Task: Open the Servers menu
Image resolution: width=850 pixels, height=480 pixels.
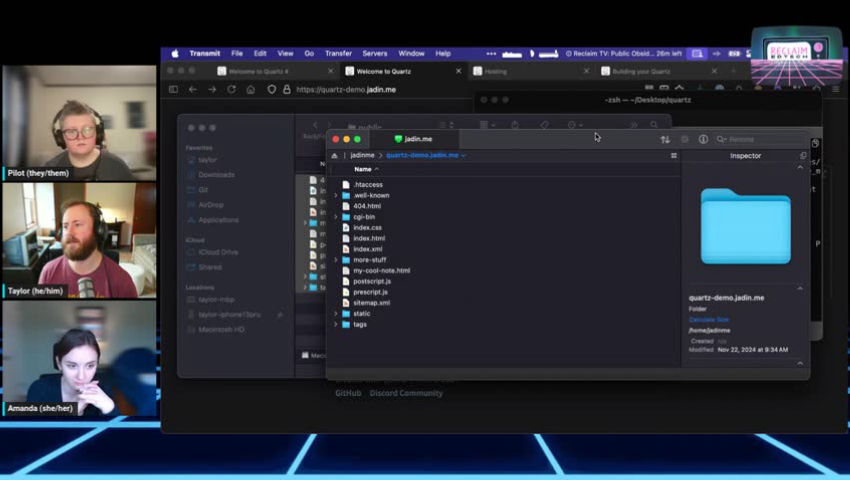Action: (x=374, y=53)
